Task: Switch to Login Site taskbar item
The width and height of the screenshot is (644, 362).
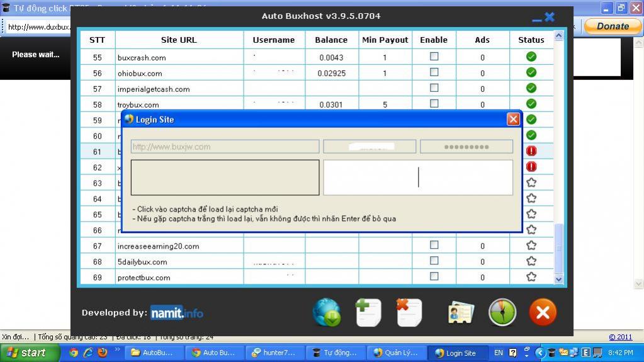Action: 456,353
